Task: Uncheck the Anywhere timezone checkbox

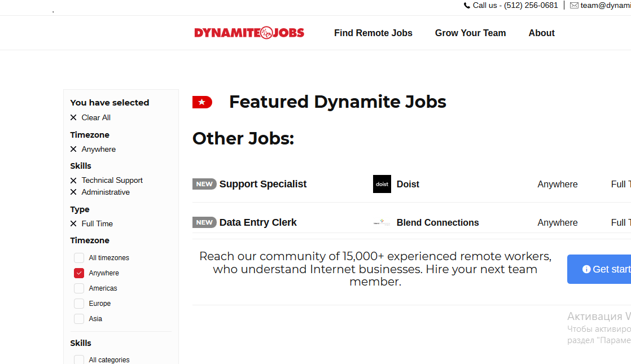Action: pos(79,273)
